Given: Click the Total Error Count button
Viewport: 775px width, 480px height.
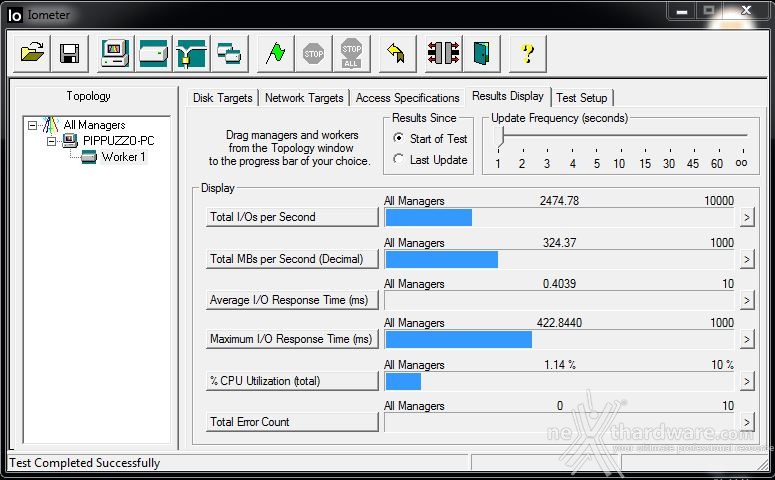Looking at the screenshot, I should pos(292,422).
